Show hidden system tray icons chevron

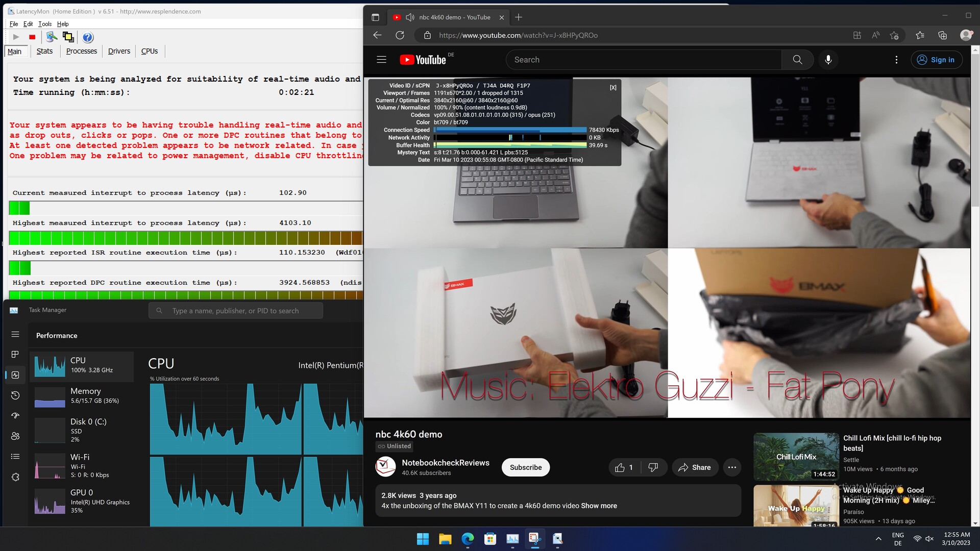(x=878, y=539)
